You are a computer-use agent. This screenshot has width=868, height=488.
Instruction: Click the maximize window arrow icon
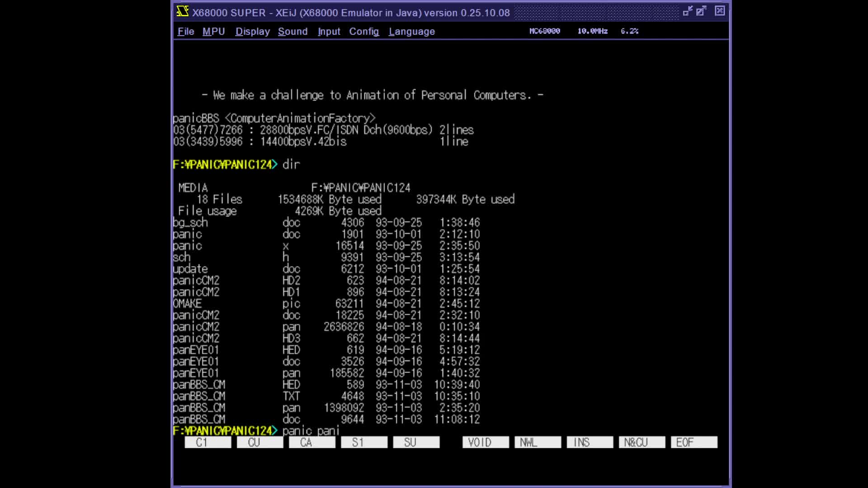701,11
